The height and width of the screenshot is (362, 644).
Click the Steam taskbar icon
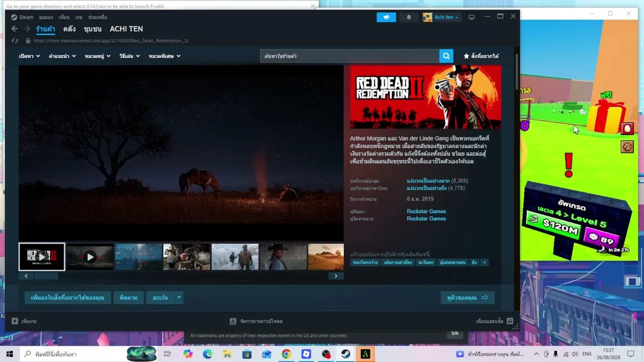(346, 354)
